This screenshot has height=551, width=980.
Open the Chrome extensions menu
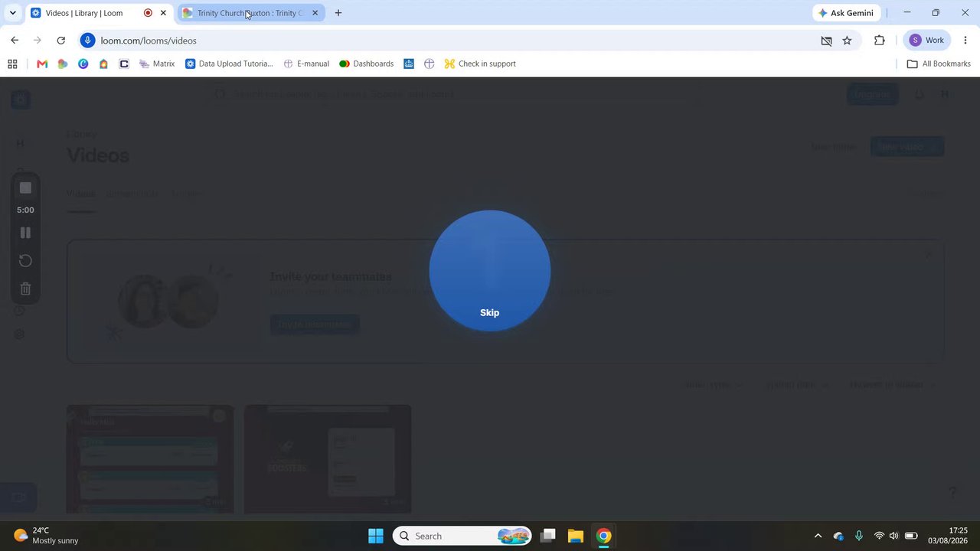879,41
